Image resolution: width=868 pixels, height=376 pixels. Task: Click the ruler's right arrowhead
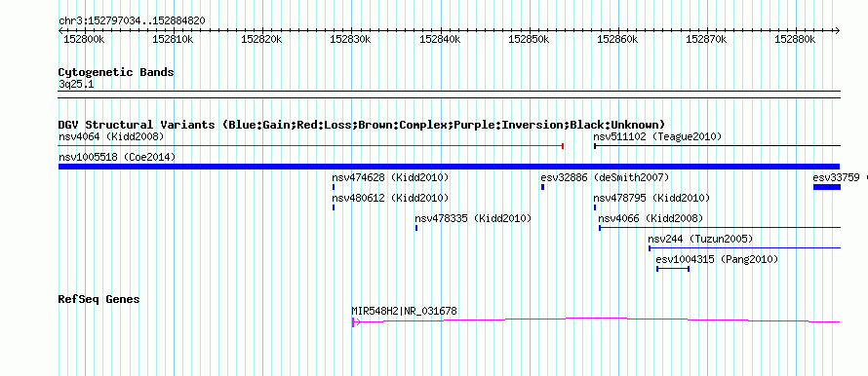coord(837,31)
